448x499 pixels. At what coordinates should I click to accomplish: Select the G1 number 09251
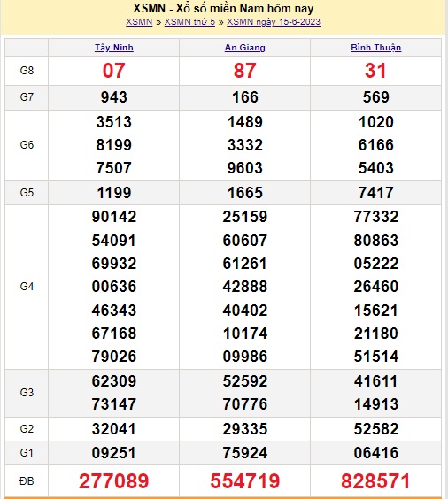pyautogui.click(x=114, y=452)
